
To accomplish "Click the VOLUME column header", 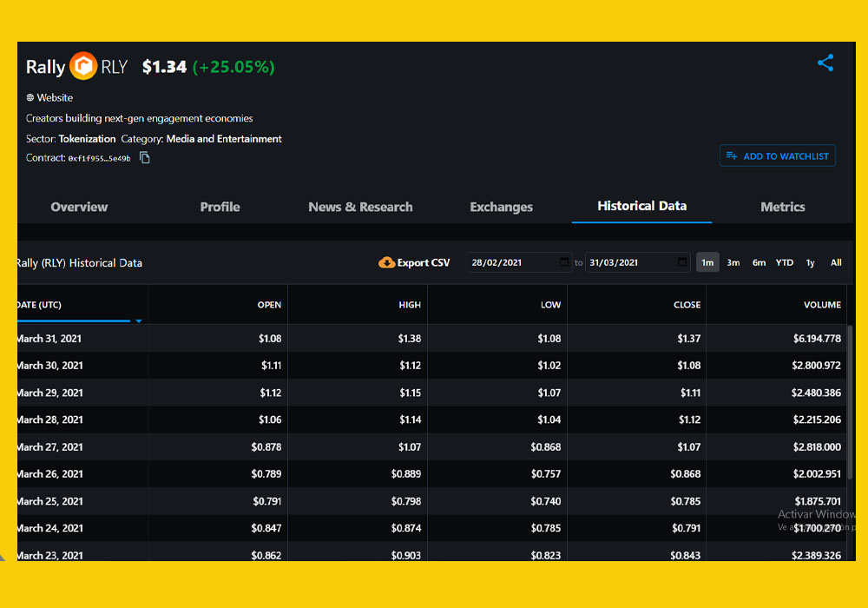I will pyautogui.click(x=822, y=305).
